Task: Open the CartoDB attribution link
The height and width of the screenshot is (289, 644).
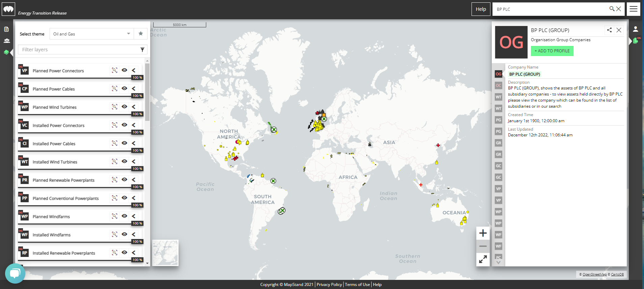Action: pyautogui.click(x=617, y=274)
